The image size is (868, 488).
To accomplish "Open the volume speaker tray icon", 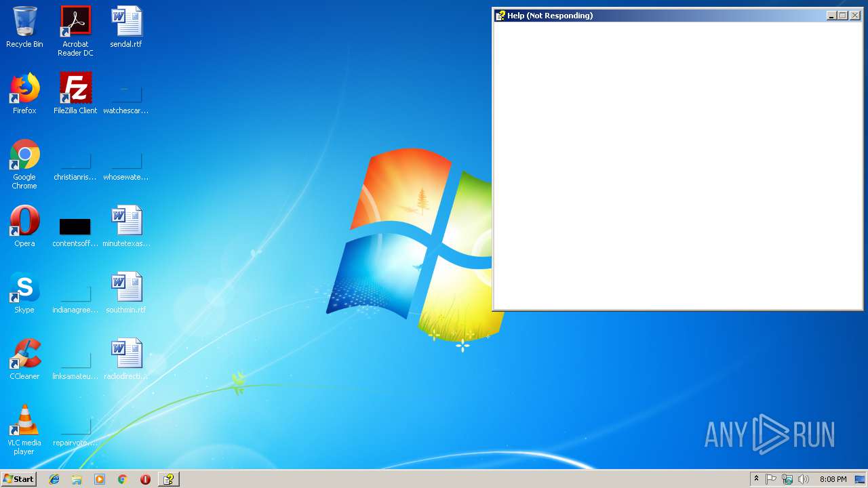I will [x=804, y=479].
